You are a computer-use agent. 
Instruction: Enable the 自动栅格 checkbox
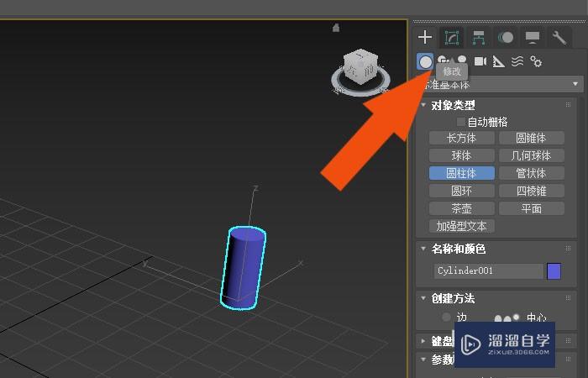[460, 122]
